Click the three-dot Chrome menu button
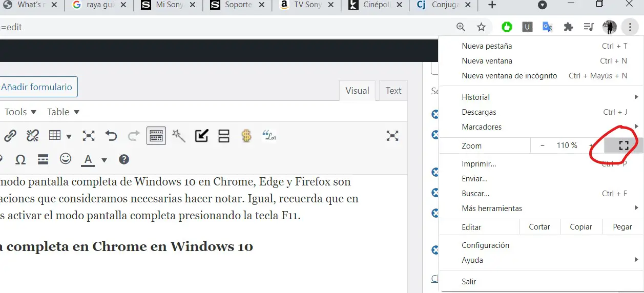 point(630,27)
